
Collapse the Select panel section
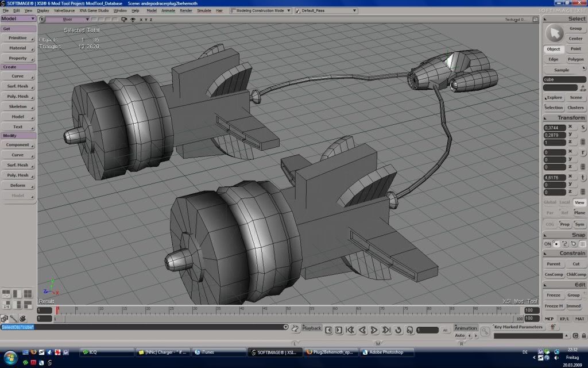coord(546,19)
